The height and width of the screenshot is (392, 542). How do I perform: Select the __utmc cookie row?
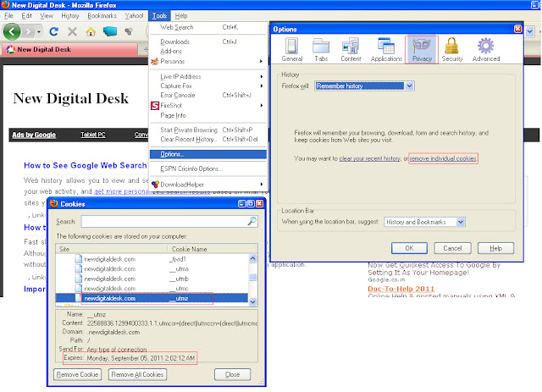point(152,289)
